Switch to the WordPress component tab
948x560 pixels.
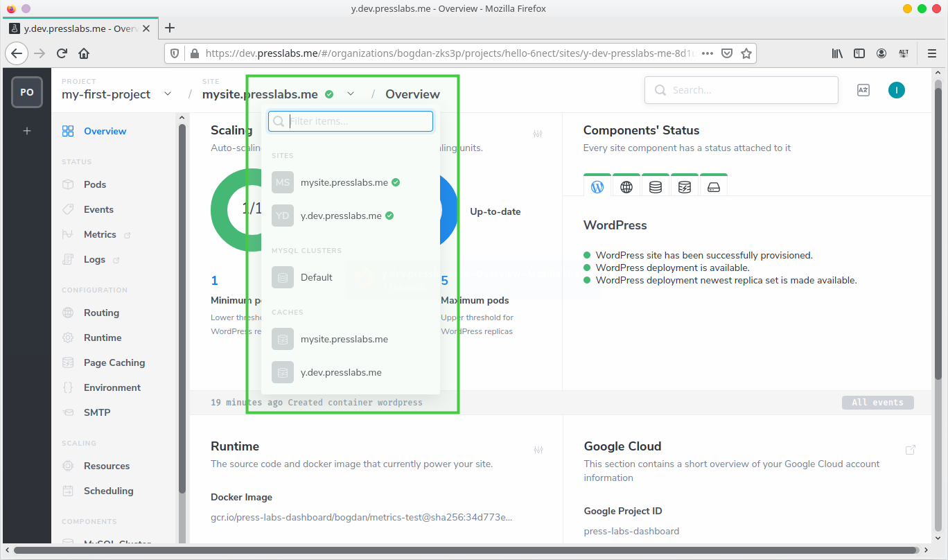pos(597,186)
